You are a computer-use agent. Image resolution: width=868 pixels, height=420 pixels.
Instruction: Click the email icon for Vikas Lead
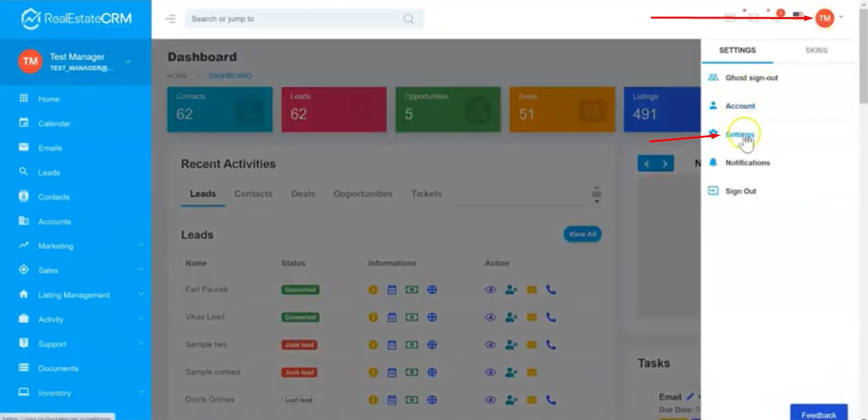pos(532,317)
